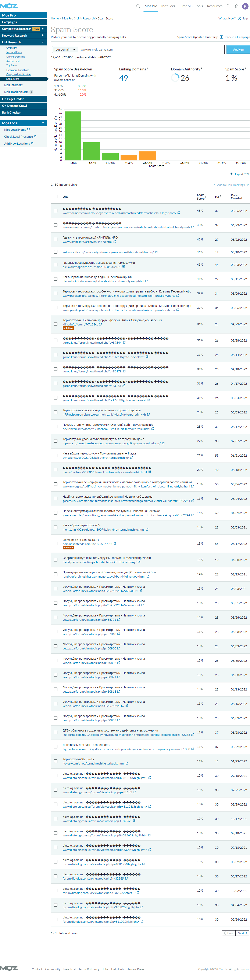Open external link icon beside Moz Local Home
250x980 pixels.
pyautogui.click(x=29, y=129)
